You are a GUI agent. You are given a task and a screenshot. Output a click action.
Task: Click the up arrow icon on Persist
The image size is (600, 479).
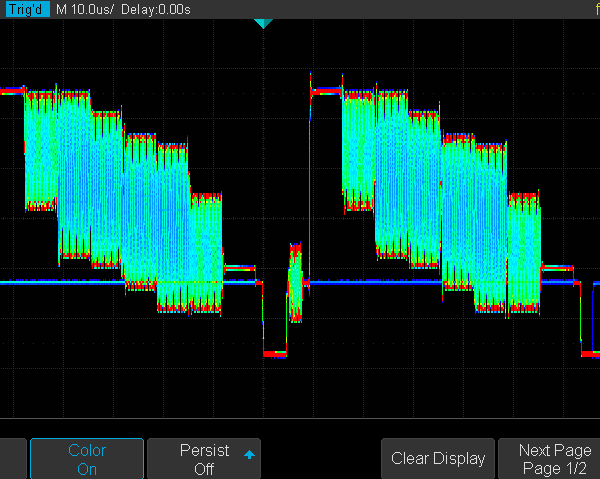[x=248, y=455]
